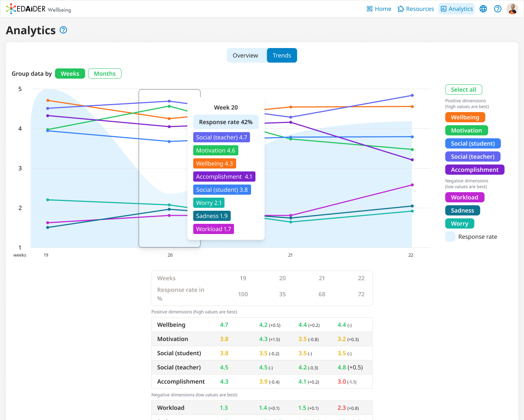Toggle the Response rate legend swatch
524x420 pixels.
pyautogui.click(x=450, y=237)
